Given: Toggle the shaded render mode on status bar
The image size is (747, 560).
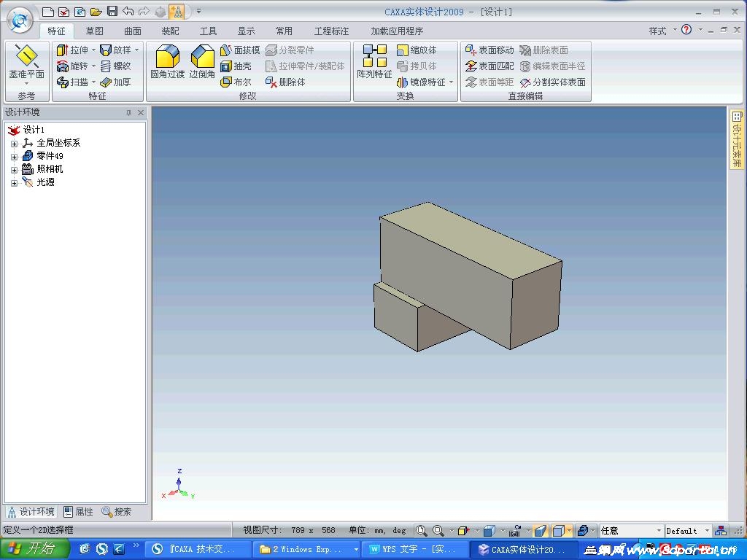Looking at the screenshot, I should point(541,530).
